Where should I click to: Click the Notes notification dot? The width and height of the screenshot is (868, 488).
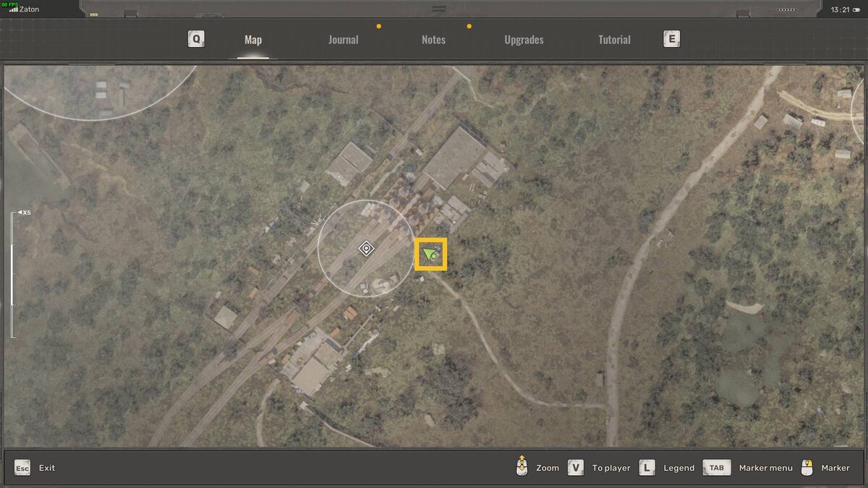click(469, 26)
